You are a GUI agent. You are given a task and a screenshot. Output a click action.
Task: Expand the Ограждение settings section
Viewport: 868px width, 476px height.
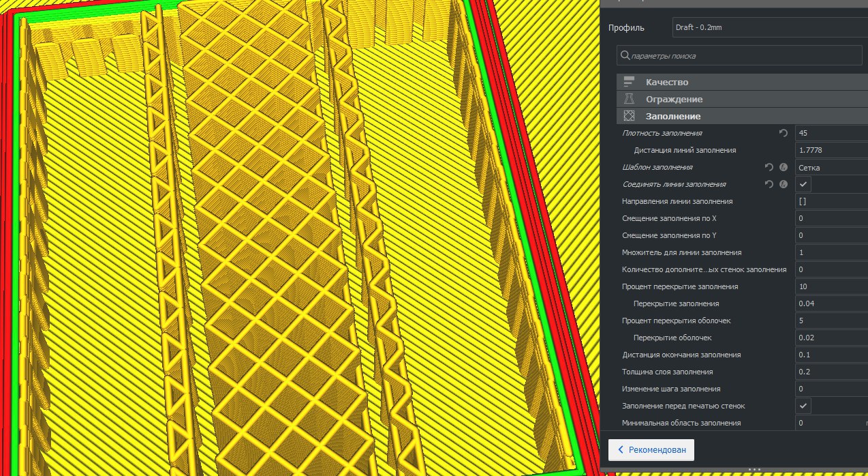(x=742, y=99)
